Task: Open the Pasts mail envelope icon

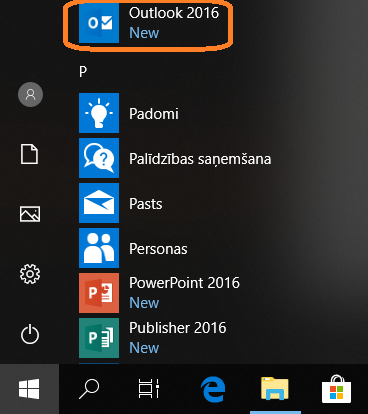Action: (99, 203)
